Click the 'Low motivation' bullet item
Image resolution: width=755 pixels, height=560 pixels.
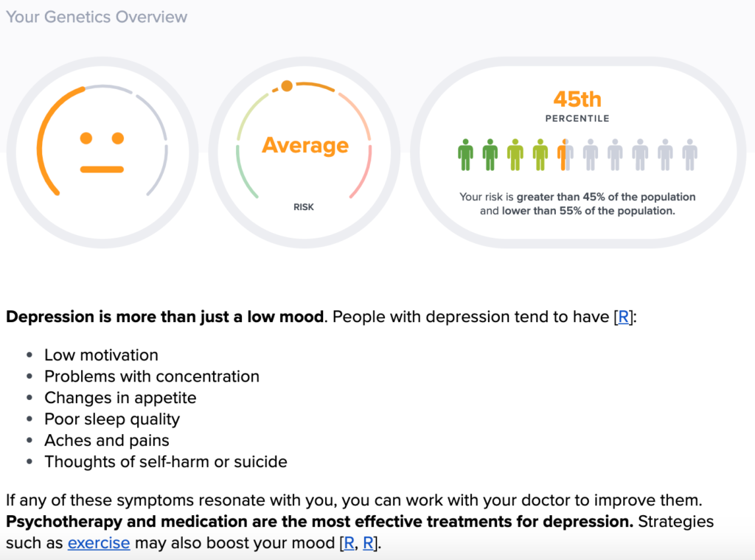101,355
